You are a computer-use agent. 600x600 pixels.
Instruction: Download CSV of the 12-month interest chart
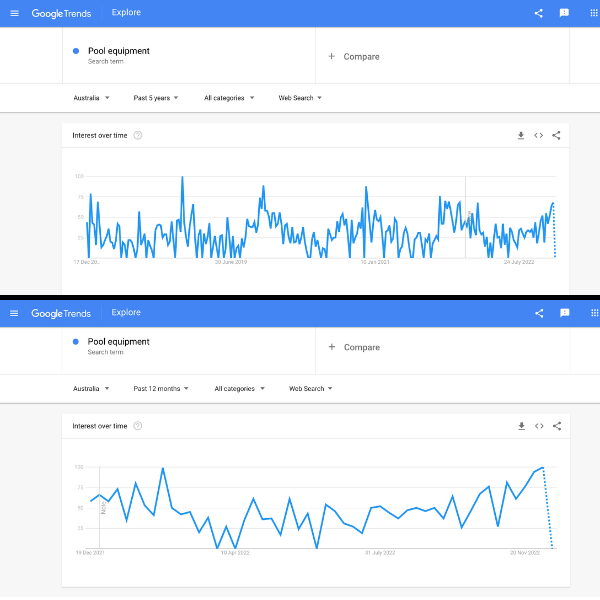click(521, 426)
